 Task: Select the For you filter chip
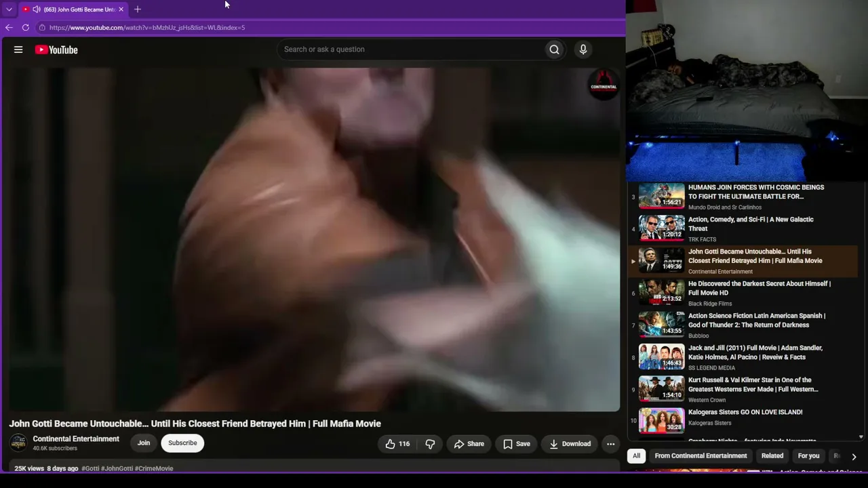click(808, 456)
